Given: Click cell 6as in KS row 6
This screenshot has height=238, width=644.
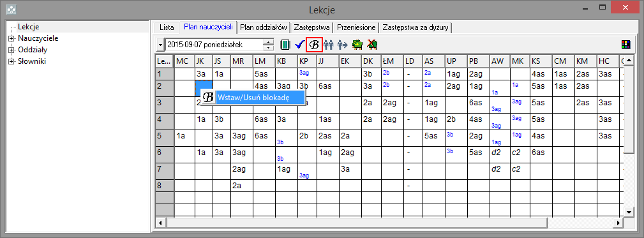Looking at the screenshot, I should [x=541, y=155].
